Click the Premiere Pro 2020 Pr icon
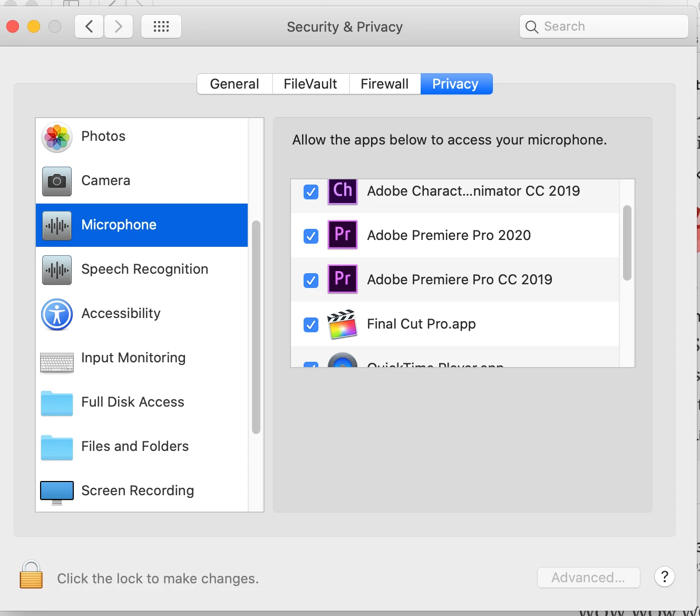This screenshot has width=700, height=616. coord(343,235)
